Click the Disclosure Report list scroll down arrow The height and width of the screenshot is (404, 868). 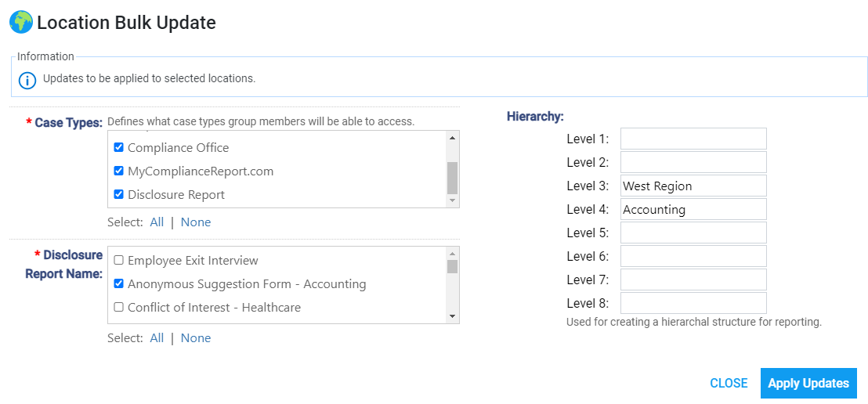[x=452, y=316]
